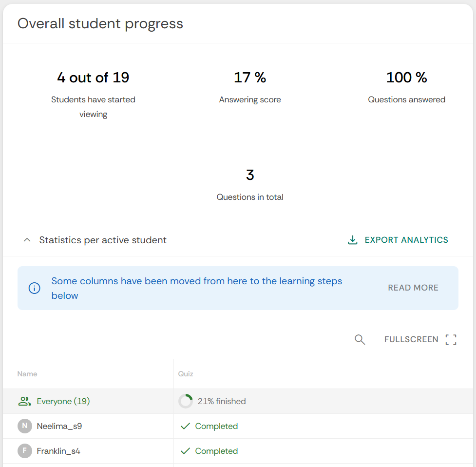This screenshot has height=467, width=476.
Task: Click the Statistics per active student heading
Action: point(103,240)
